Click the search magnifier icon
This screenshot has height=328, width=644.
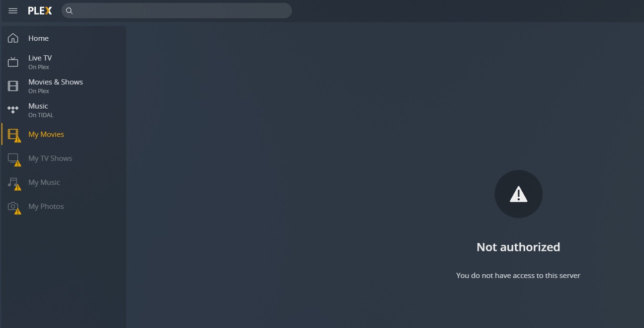tap(69, 11)
